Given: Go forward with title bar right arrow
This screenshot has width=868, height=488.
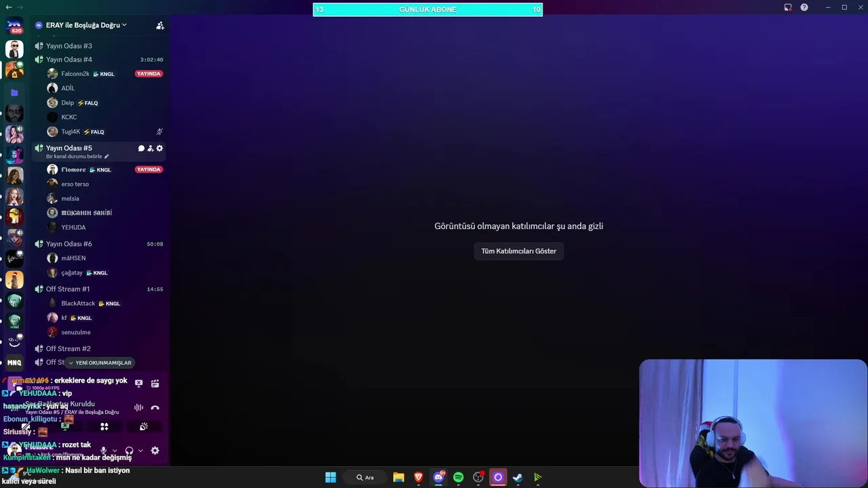Looking at the screenshot, I should point(20,7).
